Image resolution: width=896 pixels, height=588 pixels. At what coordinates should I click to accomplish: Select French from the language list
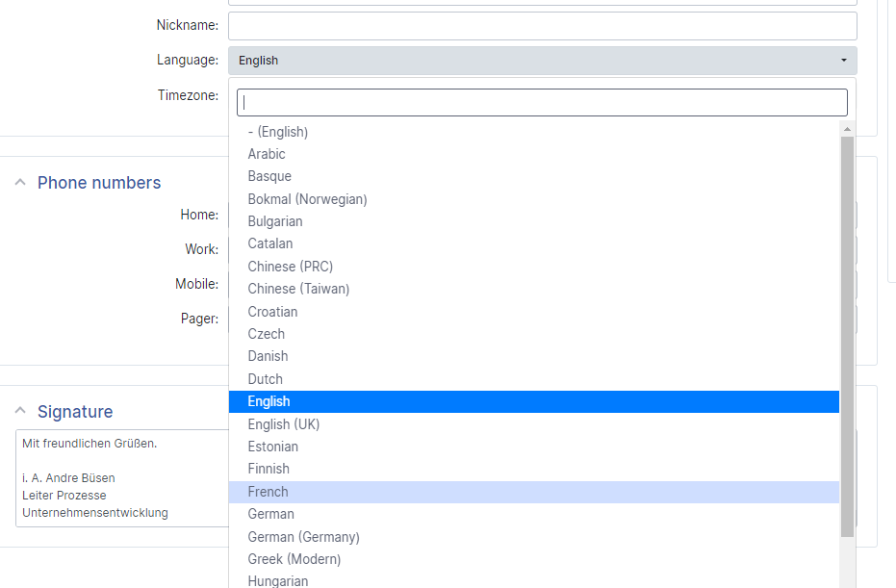coord(534,492)
